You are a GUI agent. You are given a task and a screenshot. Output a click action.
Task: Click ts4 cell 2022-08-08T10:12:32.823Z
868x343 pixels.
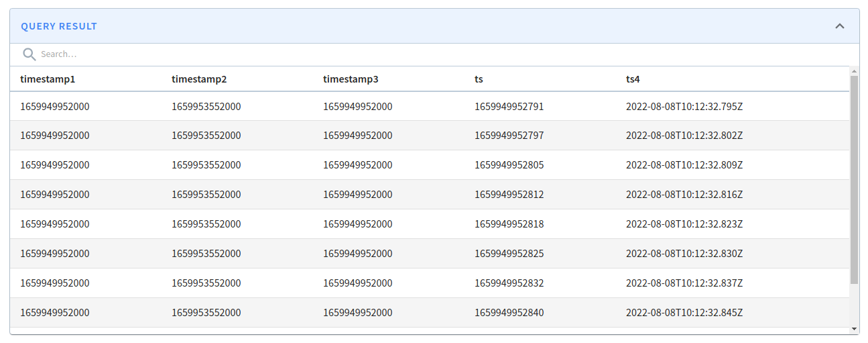click(x=684, y=224)
